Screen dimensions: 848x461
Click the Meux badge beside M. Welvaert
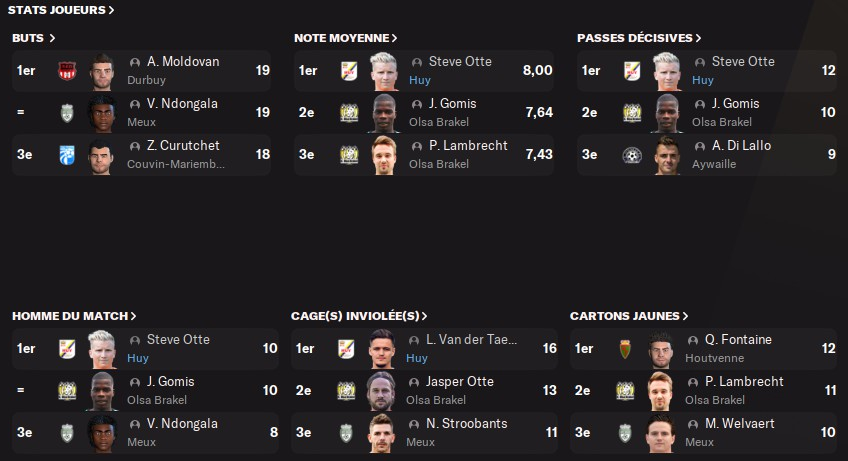626,433
